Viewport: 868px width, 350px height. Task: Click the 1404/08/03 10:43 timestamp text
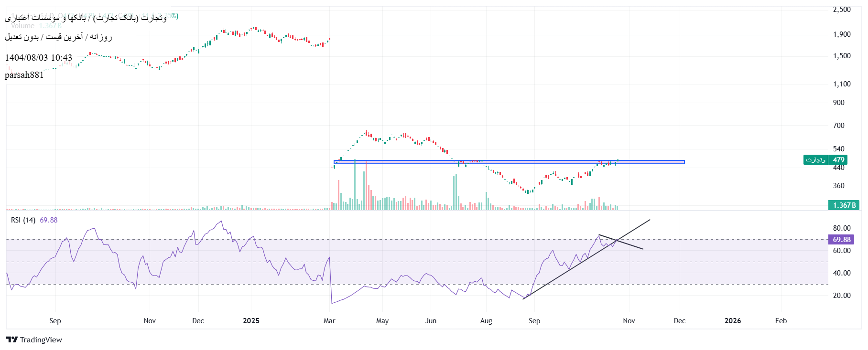pos(39,58)
